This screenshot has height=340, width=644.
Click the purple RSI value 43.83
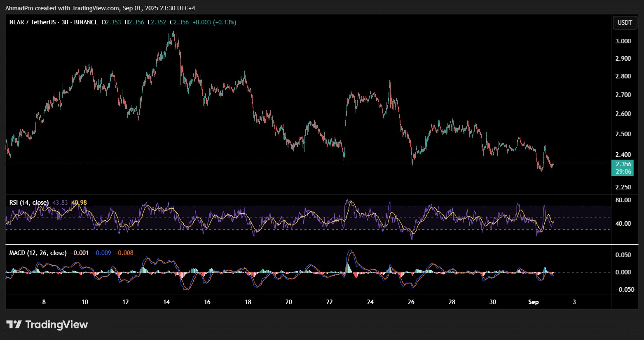click(x=60, y=203)
